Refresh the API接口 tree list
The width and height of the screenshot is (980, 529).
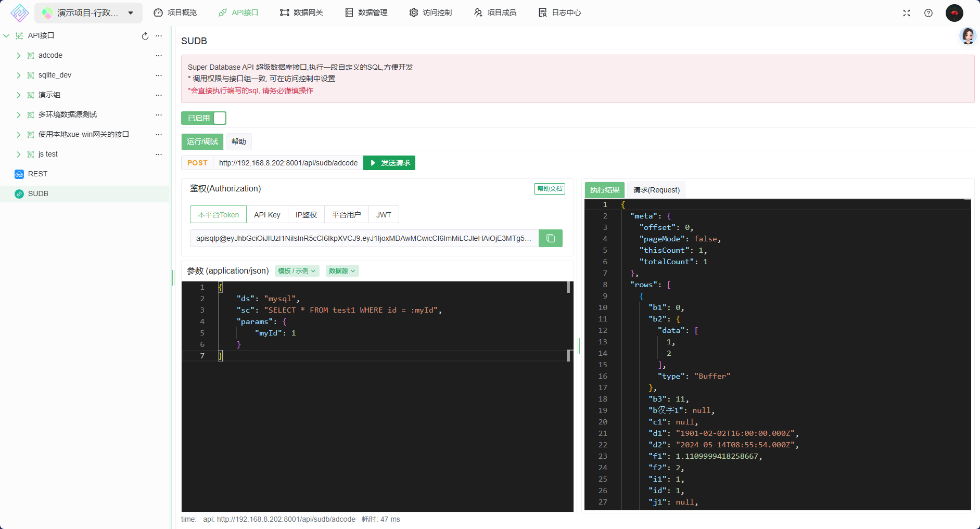(x=145, y=36)
